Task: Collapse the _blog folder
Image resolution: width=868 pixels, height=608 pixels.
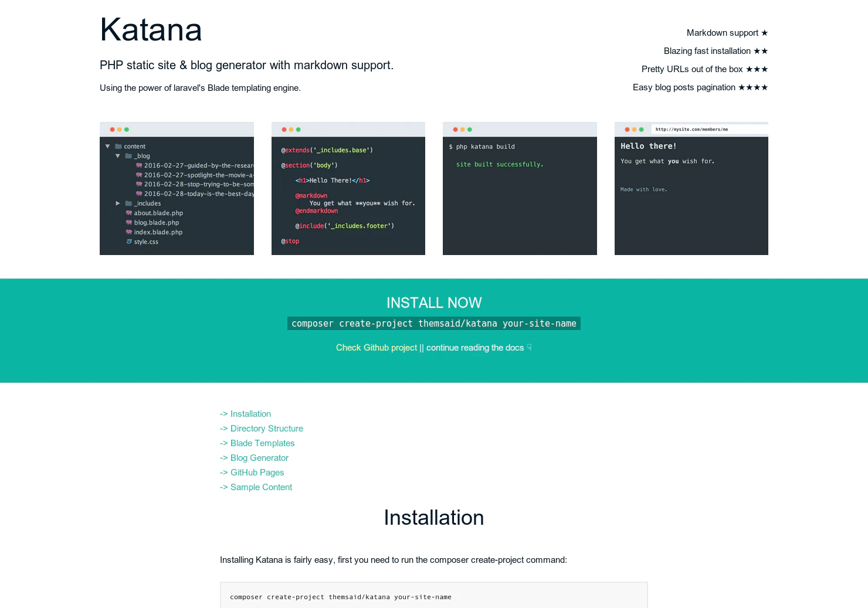Action: [117, 156]
